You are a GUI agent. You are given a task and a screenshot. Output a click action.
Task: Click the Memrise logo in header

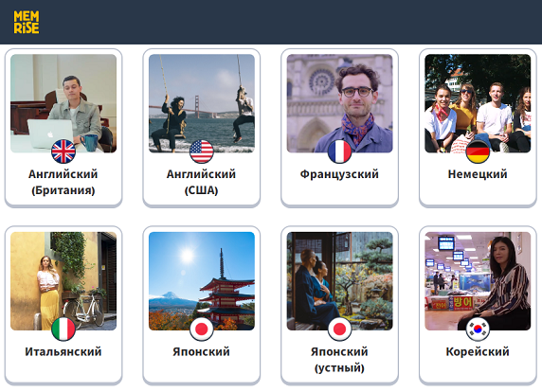[x=27, y=22]
